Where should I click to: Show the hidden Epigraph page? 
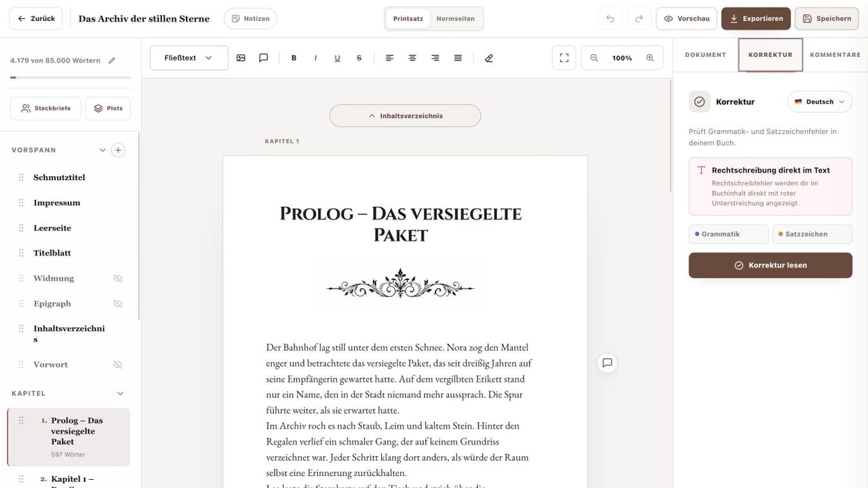point(117,304)
